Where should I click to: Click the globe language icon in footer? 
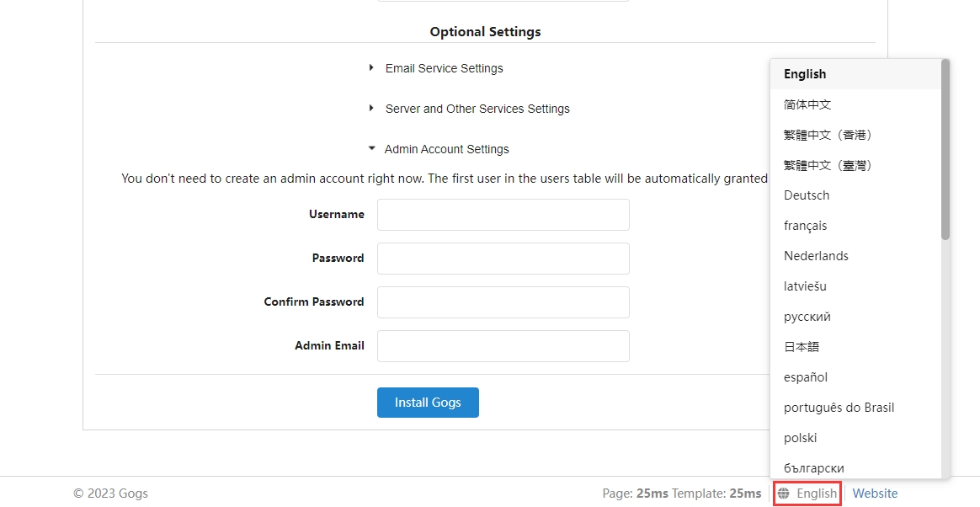pyautogui.click(x=784, y=494)
